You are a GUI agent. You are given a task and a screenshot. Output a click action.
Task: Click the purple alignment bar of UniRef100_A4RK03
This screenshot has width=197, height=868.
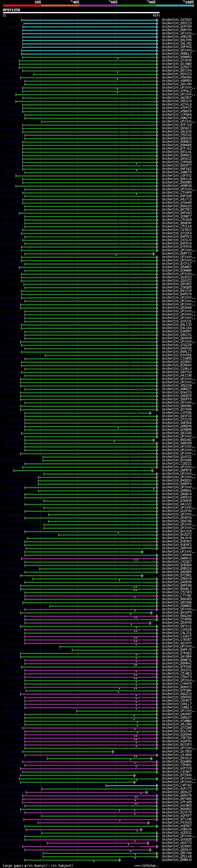tap(90, 558)
